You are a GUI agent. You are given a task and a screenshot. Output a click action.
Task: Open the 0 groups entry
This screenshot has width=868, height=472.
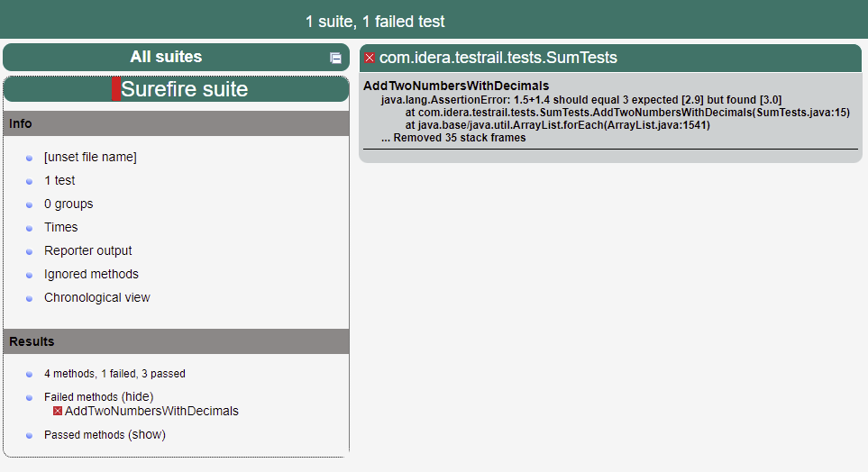(69, 204)
